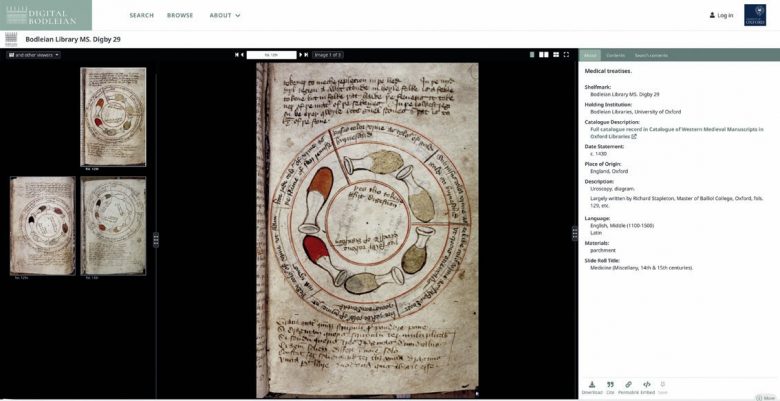The height and width of the screenshot is (401, 780).
Task: Go to the previous image arrow
Action: (x=242, y=55)
